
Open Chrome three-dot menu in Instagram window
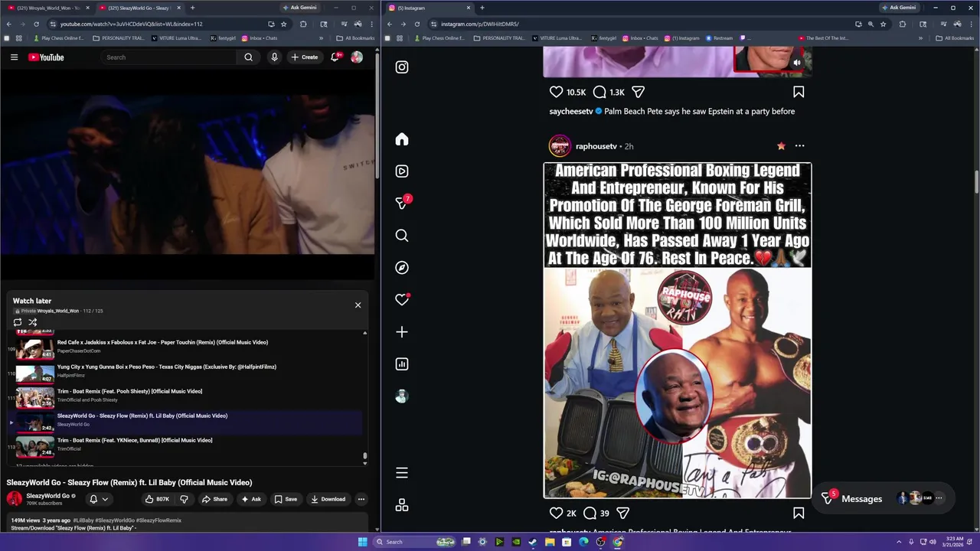[971, 24]
